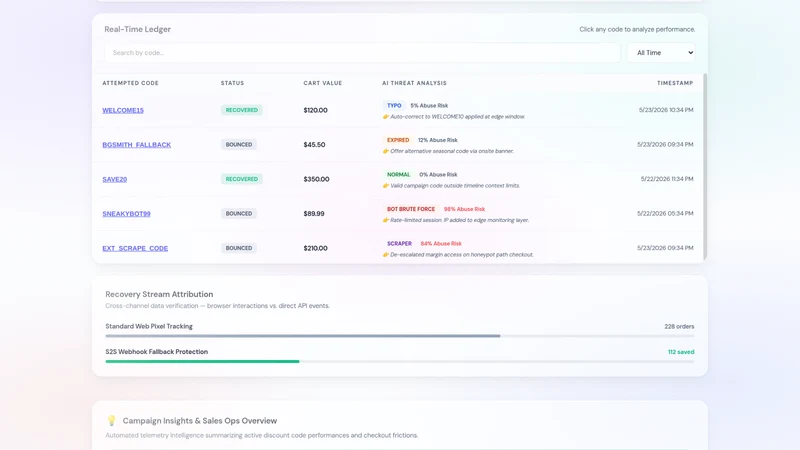Click the AI Threat Analysis column header
This screenshot has height=450, width=800.
click(414, 83)
